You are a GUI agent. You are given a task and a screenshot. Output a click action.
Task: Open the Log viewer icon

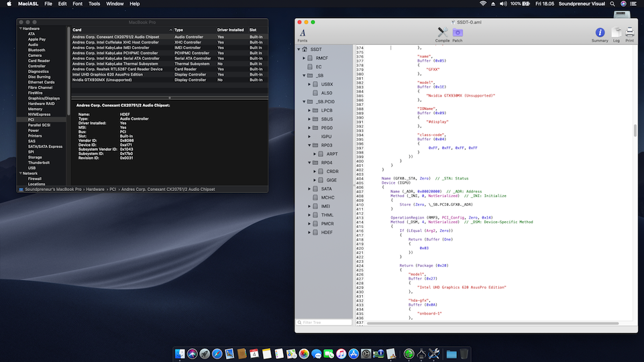tap(616, 34)
